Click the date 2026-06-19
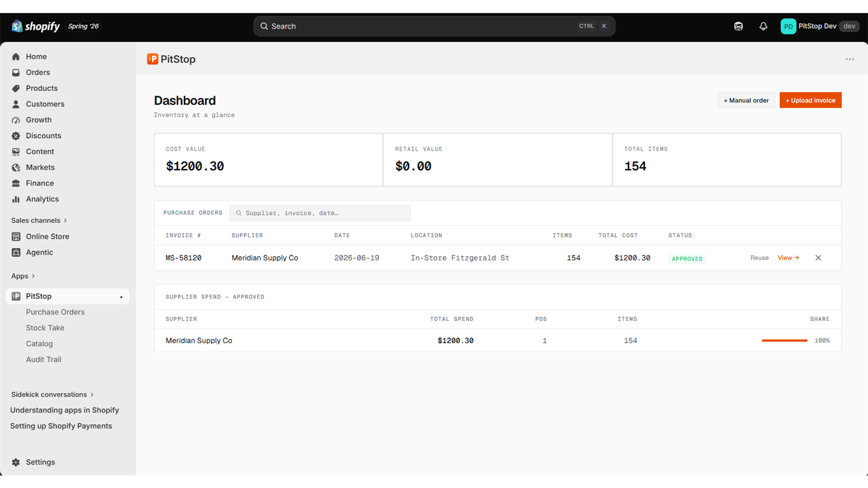 [x=356, y=258]
